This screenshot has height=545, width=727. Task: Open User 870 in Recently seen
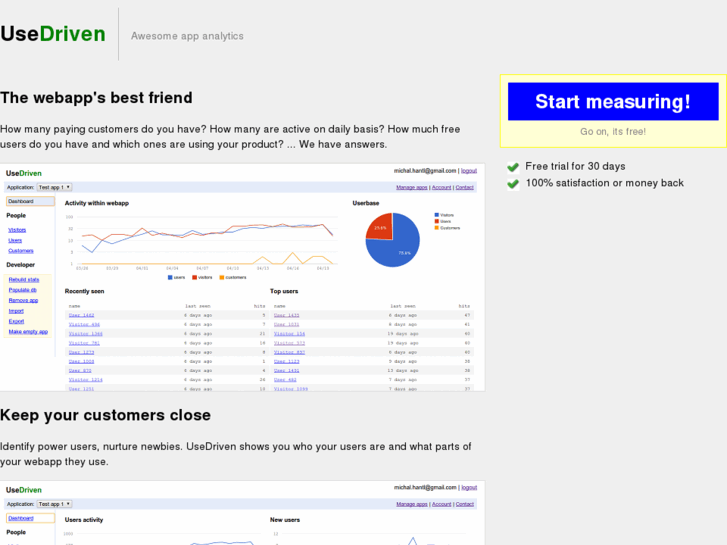[80, 371]
